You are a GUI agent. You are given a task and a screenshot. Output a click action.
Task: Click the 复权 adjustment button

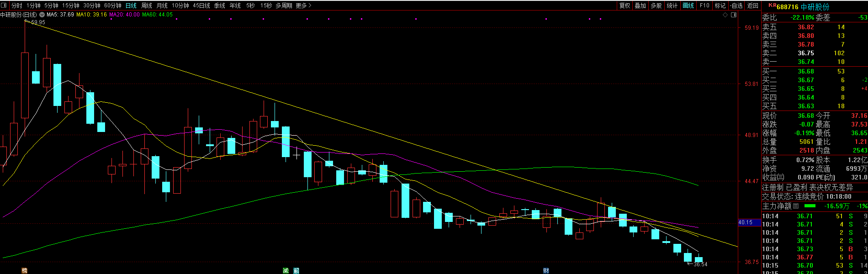[625, 5]
